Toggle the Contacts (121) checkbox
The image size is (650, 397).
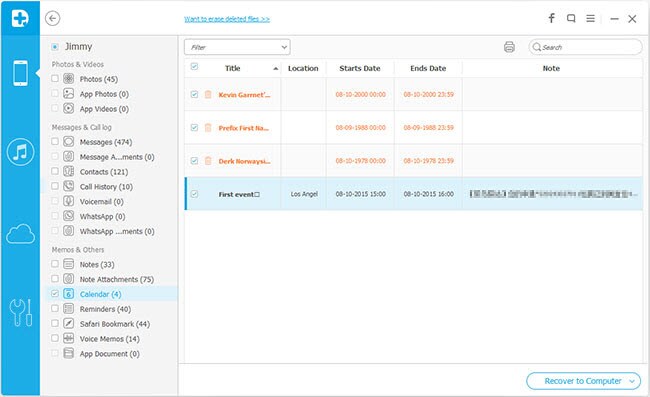55,171
